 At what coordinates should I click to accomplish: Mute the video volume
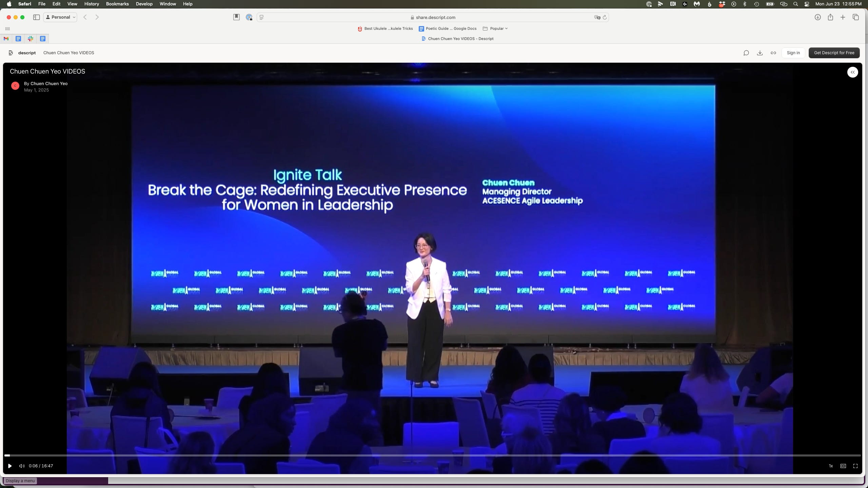pyautogui.click(x=22, y=466)
